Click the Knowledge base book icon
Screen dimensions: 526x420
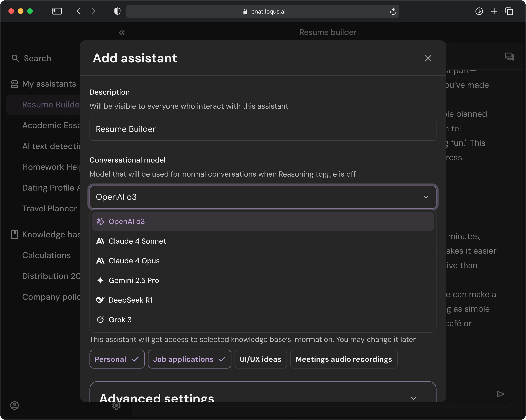click(15, 235)
